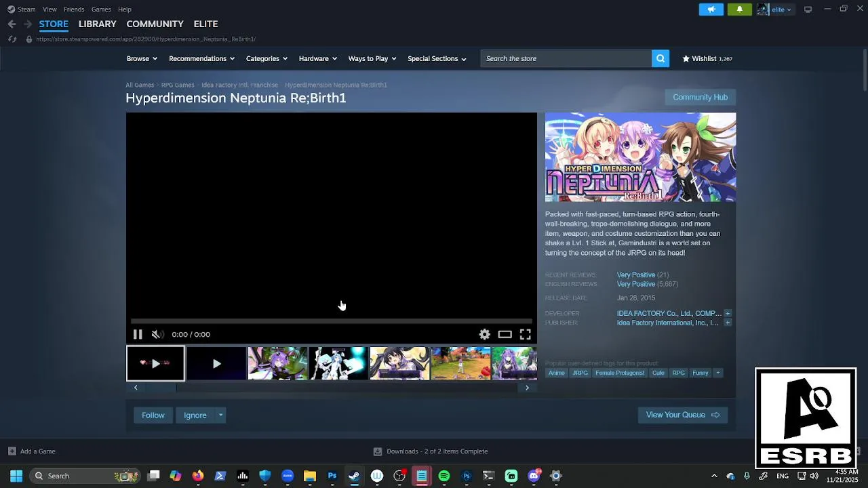Add more tags with the plus button
The height and width of the screenshot is (488, 868).
[x=718, y=373]
